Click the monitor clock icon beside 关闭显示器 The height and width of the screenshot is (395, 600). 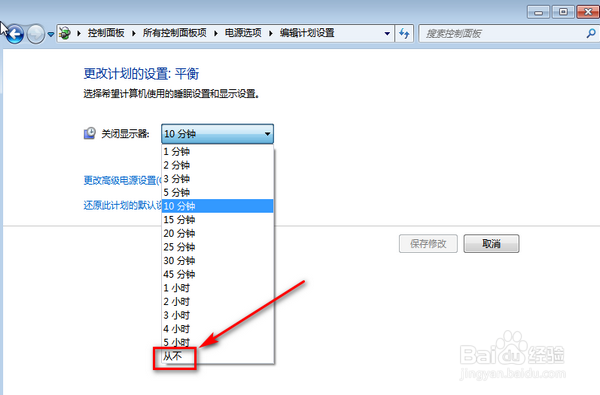tap(90, 133)
